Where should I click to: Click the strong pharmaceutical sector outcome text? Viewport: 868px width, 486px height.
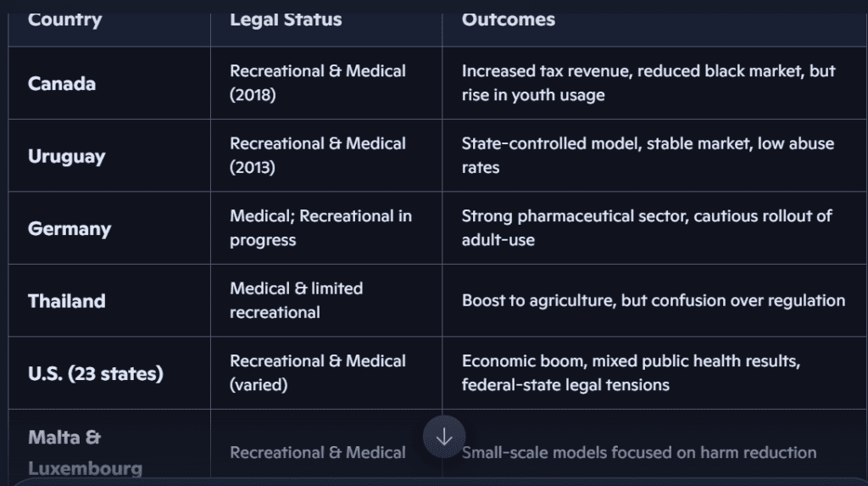[x=647, y=228]
